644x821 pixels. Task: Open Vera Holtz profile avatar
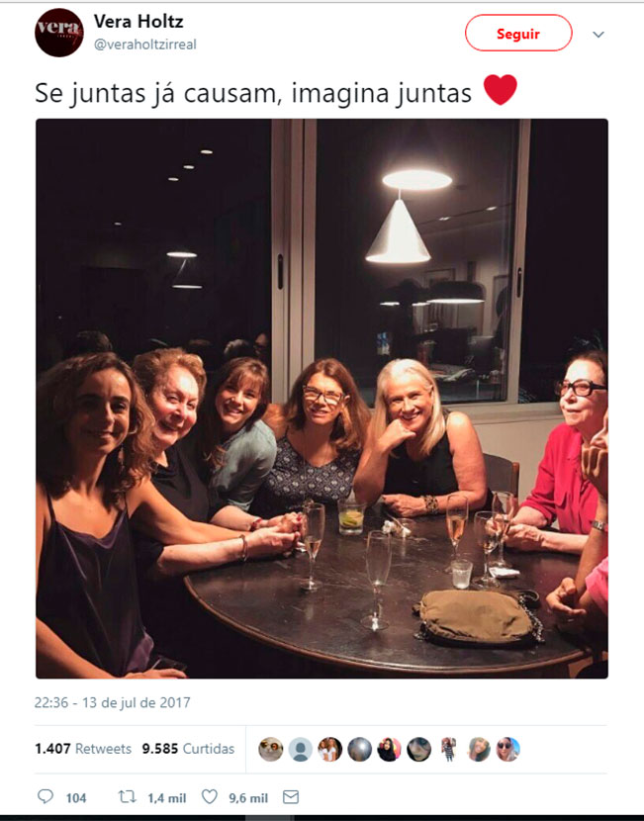pos(58,33)
